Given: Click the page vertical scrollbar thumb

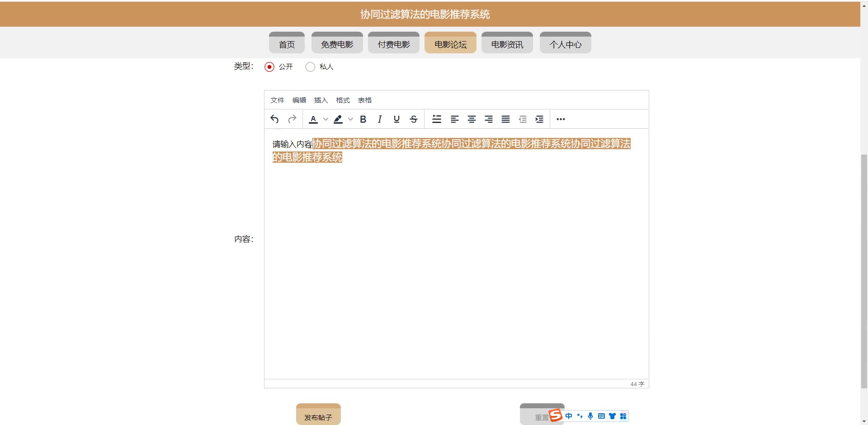Looking at the screenshot, I should click(864, 271).
